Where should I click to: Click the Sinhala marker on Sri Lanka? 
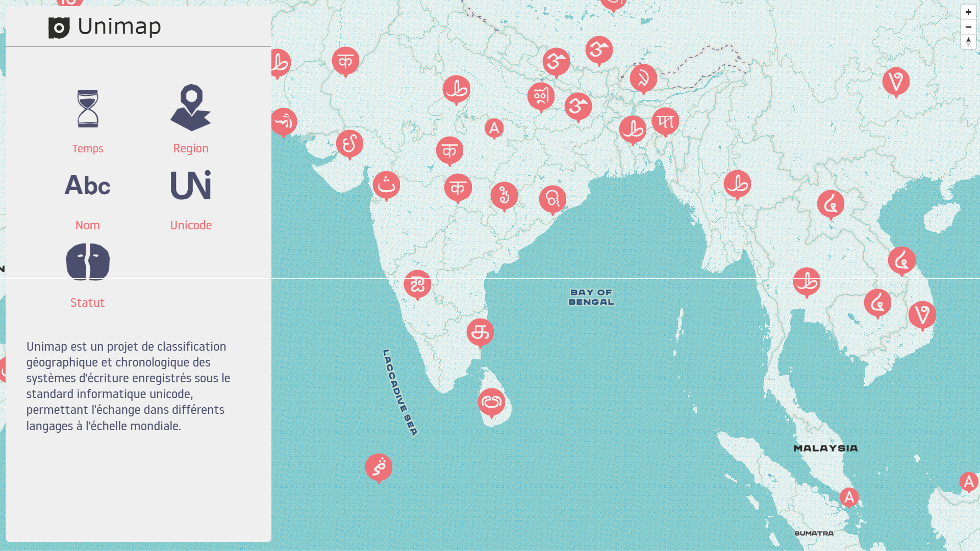(491, 402)
